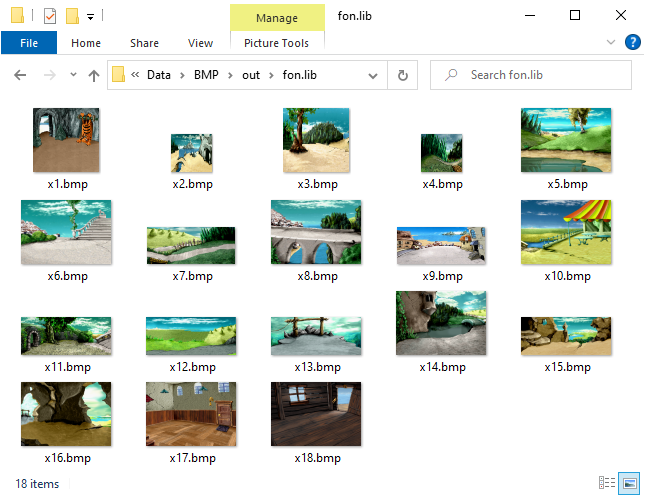
Task: Click the x1.bmp file name
Action: (x=67, y=184)
